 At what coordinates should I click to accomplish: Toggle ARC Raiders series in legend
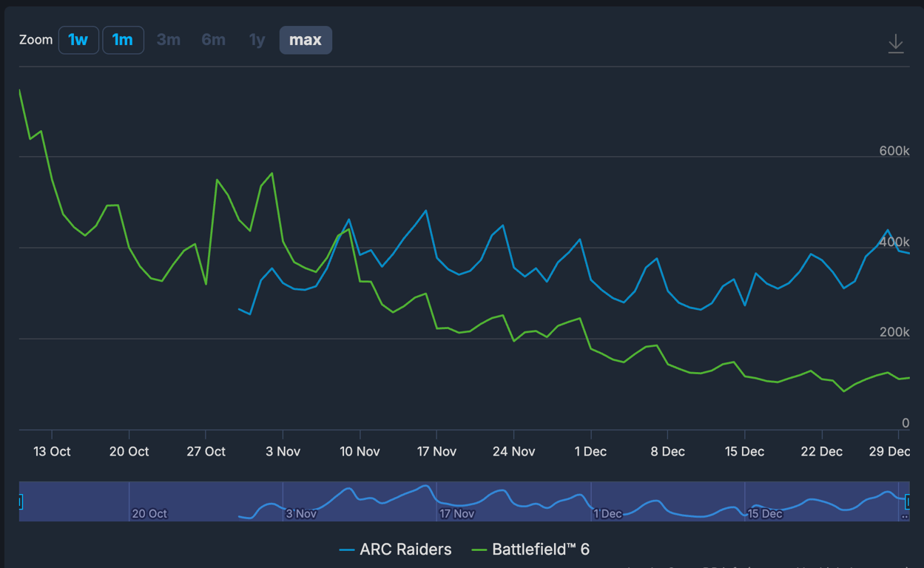click(x=405, y=550)
